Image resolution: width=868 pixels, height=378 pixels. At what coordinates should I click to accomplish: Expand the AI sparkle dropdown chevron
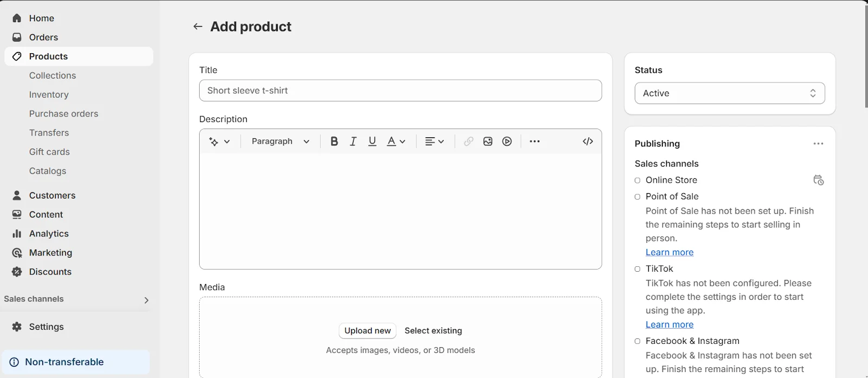coord(227,142)
